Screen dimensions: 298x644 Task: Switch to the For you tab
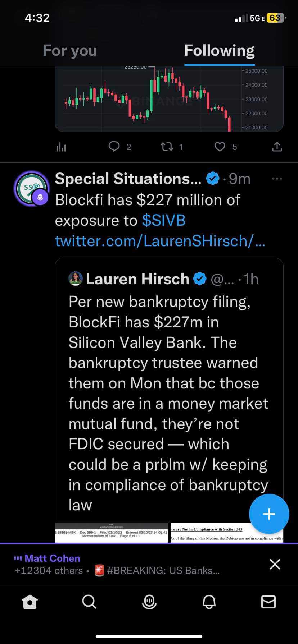(70, 51)
